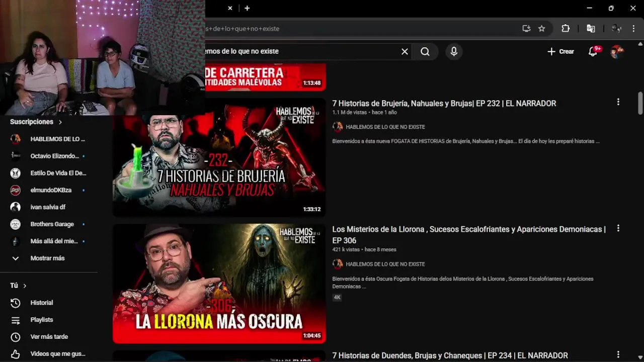
Task: Open Más allá del mie... subscription
Action: coord(49,241)
